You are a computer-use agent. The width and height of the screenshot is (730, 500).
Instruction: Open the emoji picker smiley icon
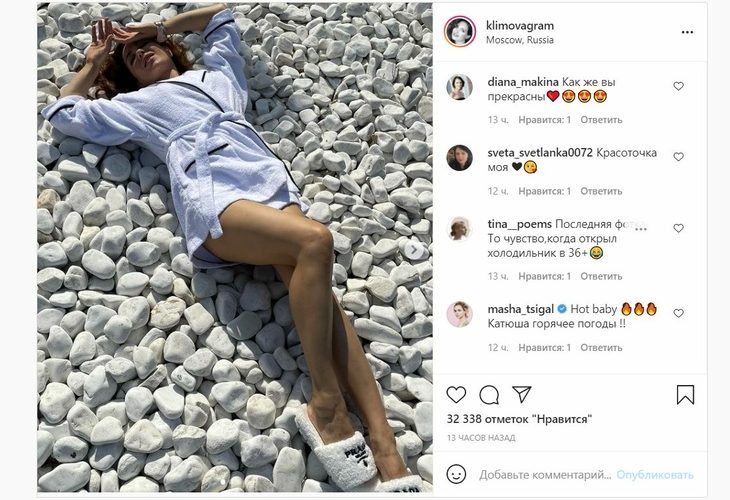click(456, 474)
